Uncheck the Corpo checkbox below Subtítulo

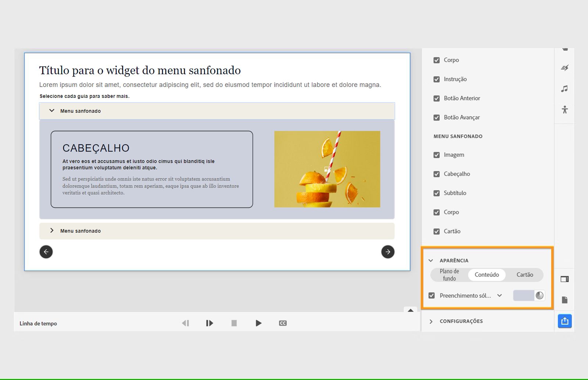[437, 212]
